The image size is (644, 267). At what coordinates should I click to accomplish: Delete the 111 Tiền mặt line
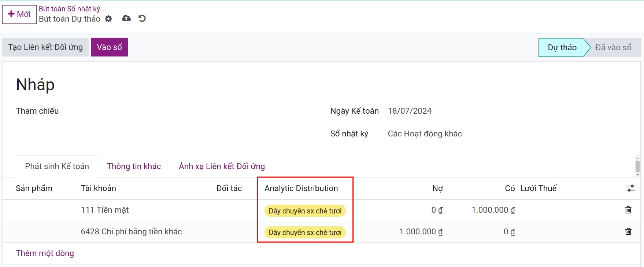point(628,210)
